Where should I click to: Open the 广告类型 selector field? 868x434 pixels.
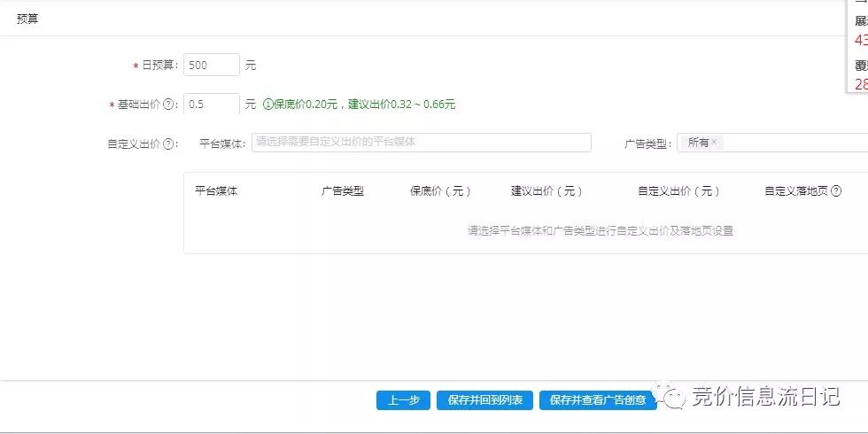pos(772,143)
